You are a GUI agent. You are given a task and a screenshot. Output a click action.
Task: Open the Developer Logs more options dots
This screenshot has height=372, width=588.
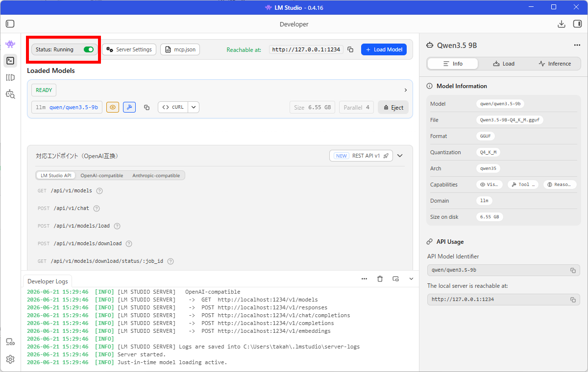[x=364, y=279]
